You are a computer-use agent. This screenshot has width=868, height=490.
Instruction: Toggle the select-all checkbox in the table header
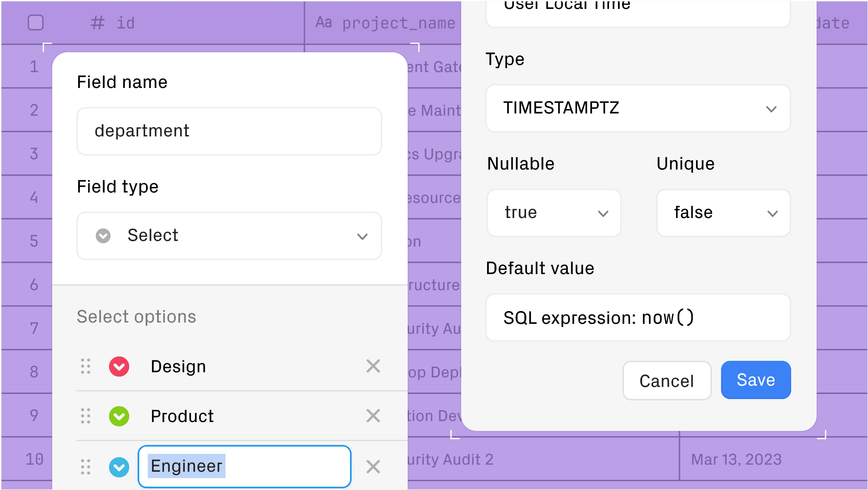click(36, 23)
